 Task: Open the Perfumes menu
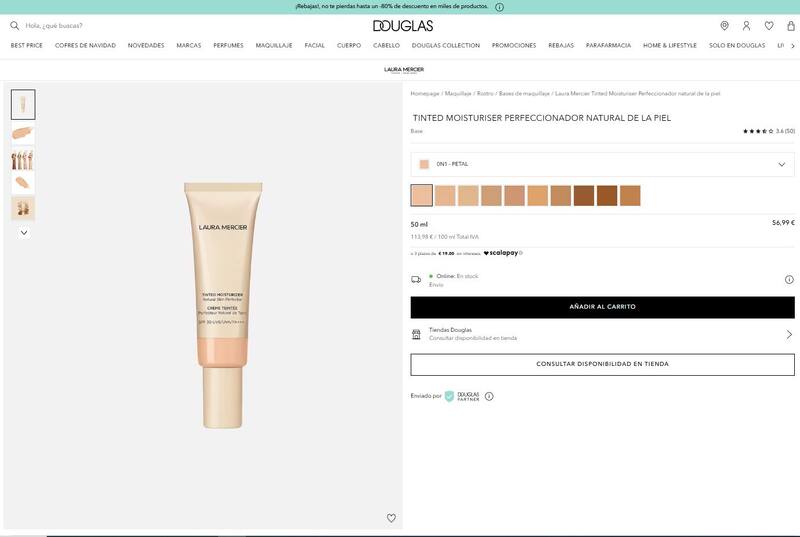point(228,45)
